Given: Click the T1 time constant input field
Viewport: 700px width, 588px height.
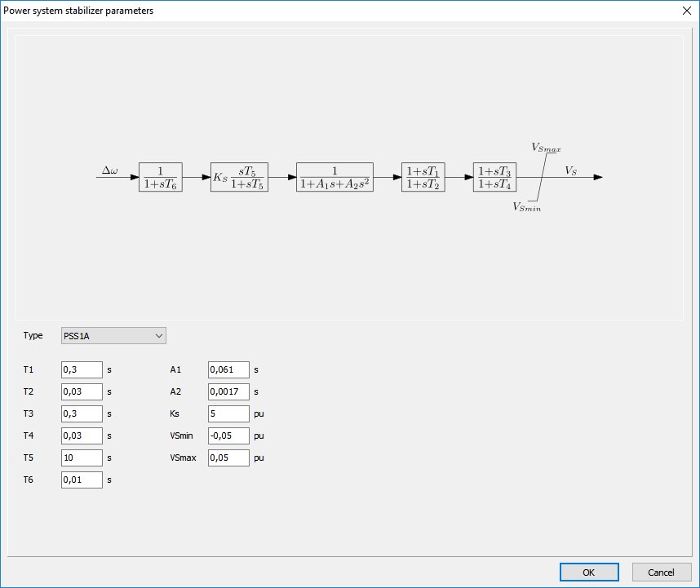Looking at the screenshot, I should point(82,369).
